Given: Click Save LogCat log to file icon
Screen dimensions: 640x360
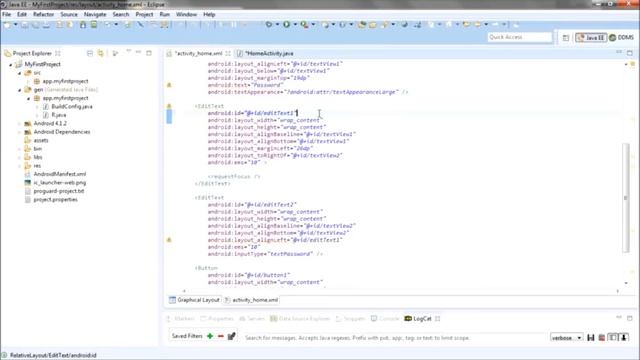Looking at the screenshot, I should [x=591, y=338].
